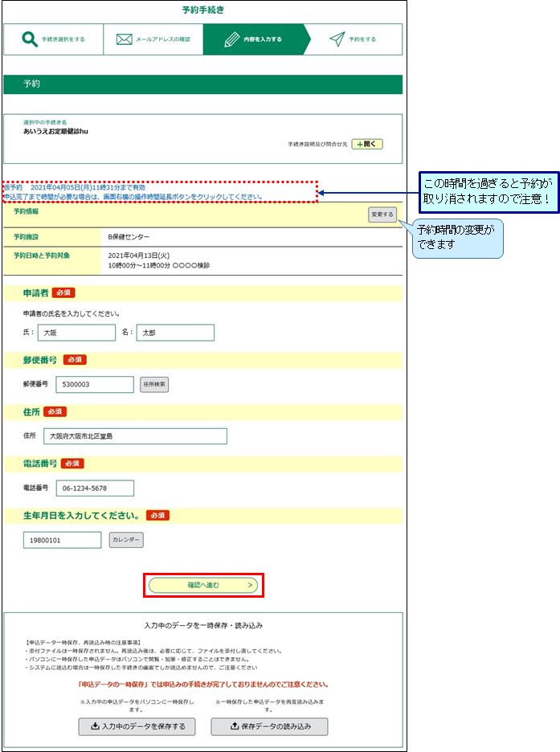Click the pencil icon for 内容を入力する
The width and height of the screenshot is (560, 752).
tap(232, 39)
